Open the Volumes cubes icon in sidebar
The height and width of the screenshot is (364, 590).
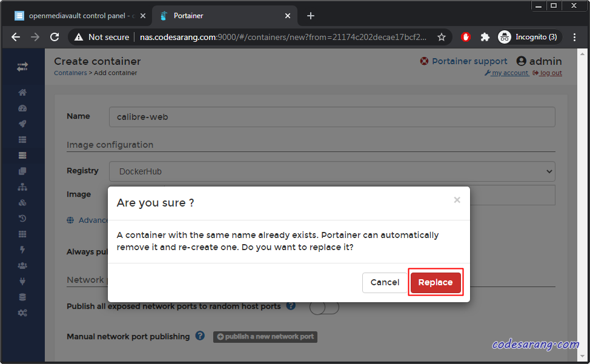tap(22, 203)
